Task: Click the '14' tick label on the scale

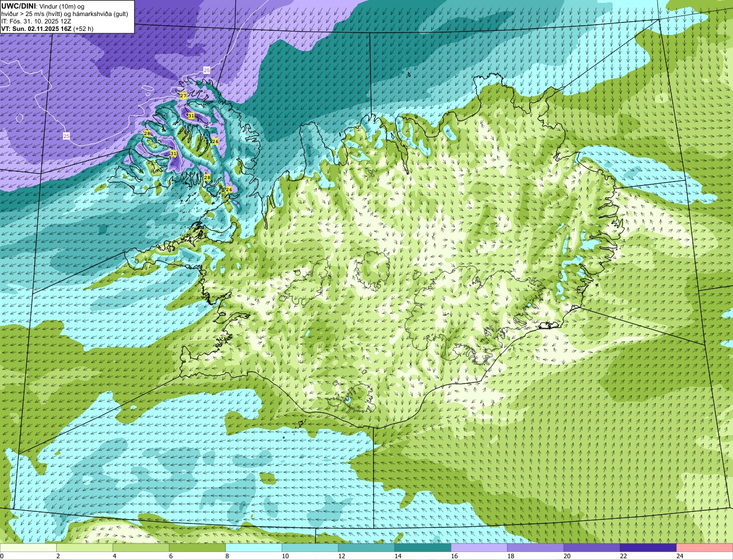Action: coord(397,555)
